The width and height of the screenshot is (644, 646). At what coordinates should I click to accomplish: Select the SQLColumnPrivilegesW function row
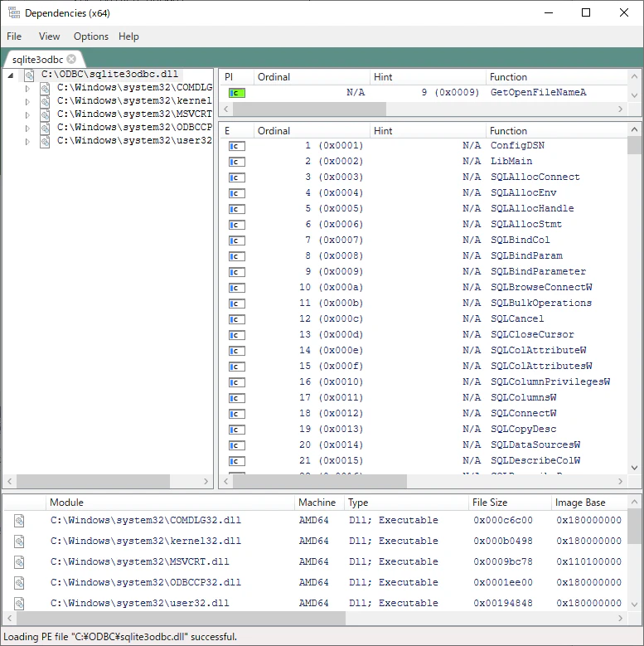[423, 382]
